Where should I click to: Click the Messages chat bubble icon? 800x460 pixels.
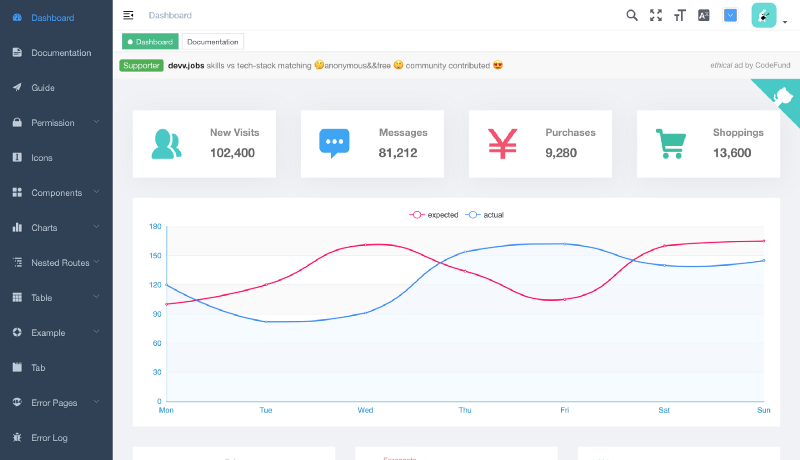tap(334, 143)
